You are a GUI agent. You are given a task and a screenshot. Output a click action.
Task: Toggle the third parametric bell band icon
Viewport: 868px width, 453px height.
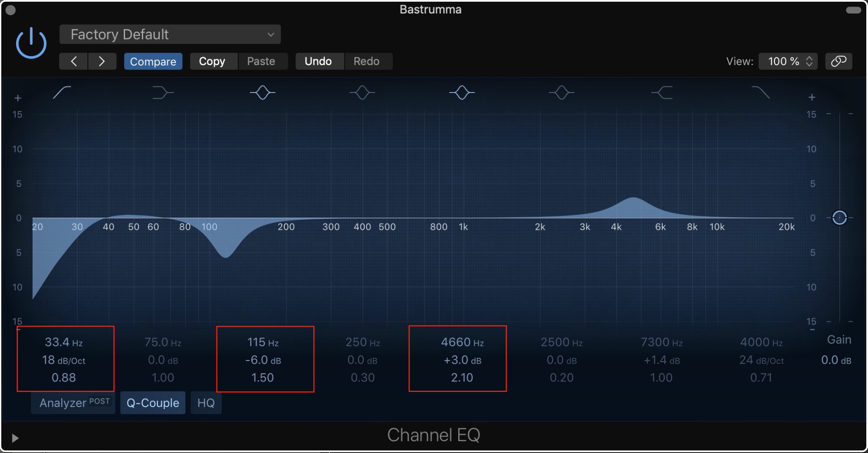(x=462, y=93)
